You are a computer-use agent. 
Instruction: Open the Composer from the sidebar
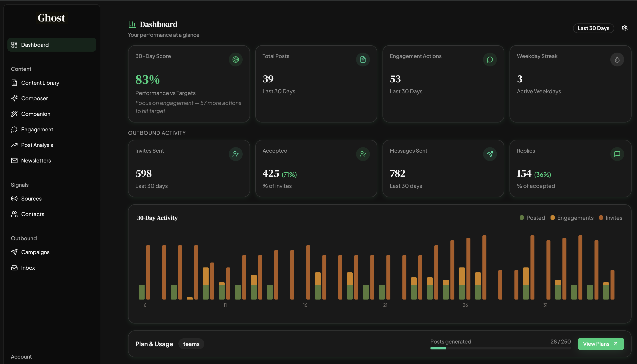pyautogui.click(x=34, y=98)
